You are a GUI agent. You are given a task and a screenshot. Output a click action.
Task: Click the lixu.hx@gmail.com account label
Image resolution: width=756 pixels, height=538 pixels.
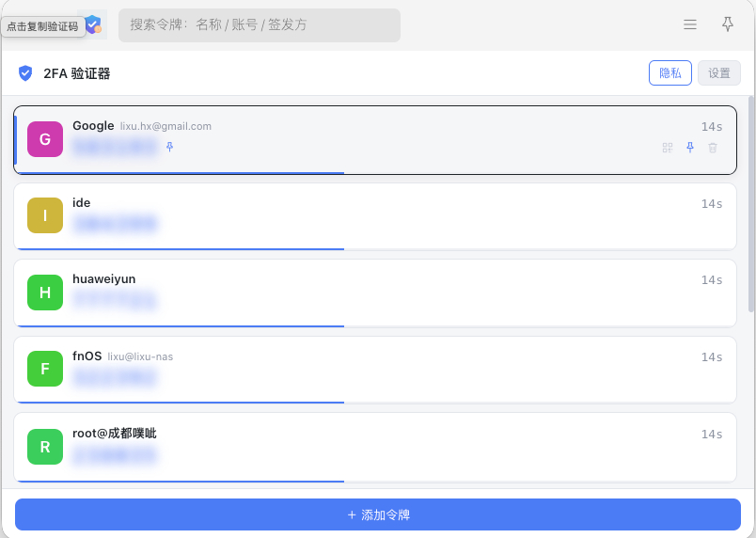tap(165, 126)
